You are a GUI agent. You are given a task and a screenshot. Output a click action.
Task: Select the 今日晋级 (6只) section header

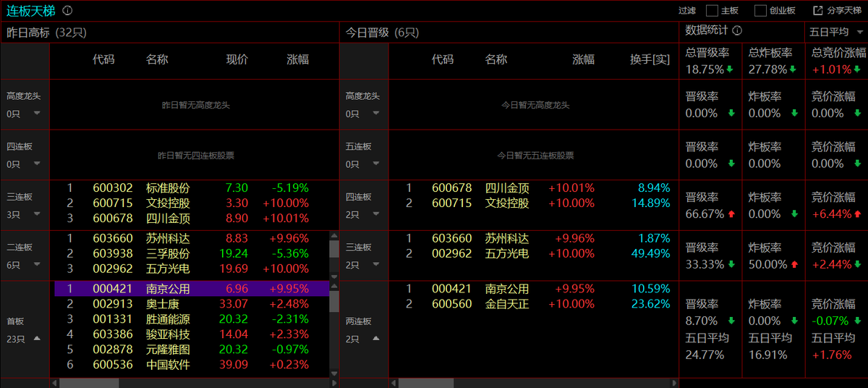coord(382,33)
